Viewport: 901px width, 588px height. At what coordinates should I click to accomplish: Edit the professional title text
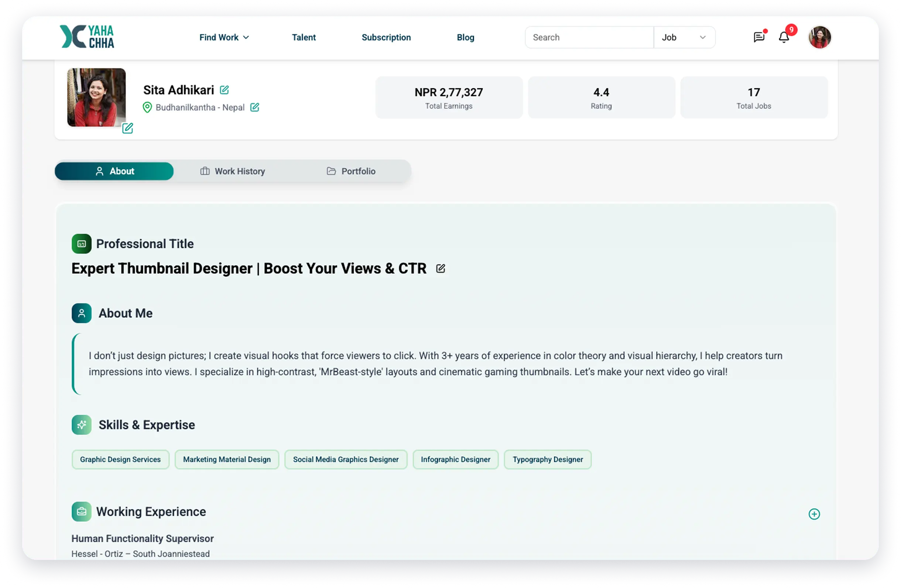[440, 269]
